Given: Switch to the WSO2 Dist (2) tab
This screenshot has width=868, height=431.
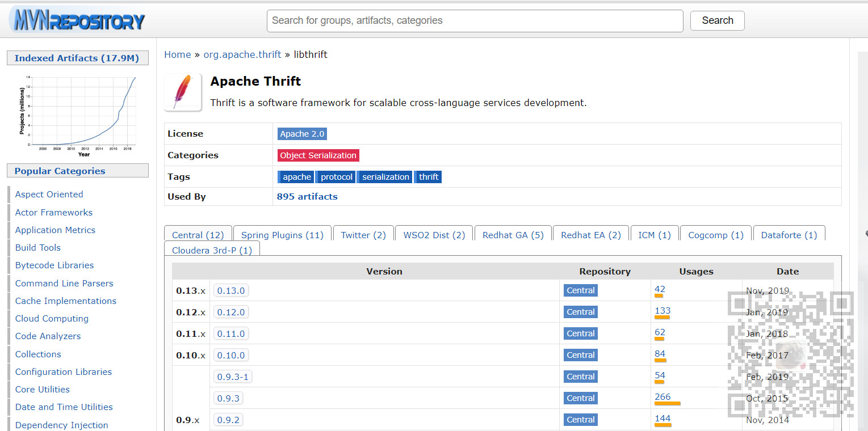Looking at the screenshot, I should [434, 235].
